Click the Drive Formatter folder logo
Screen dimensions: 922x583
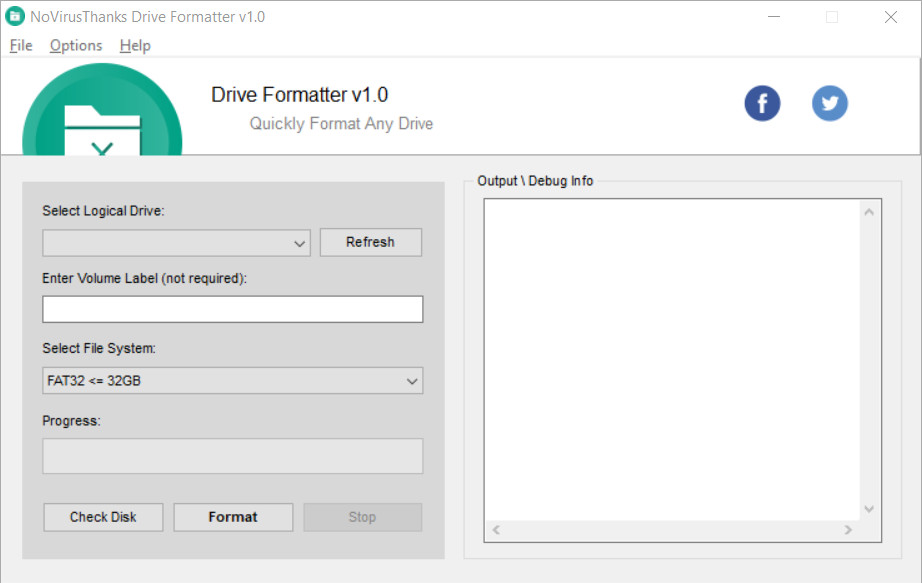(102, 109)
